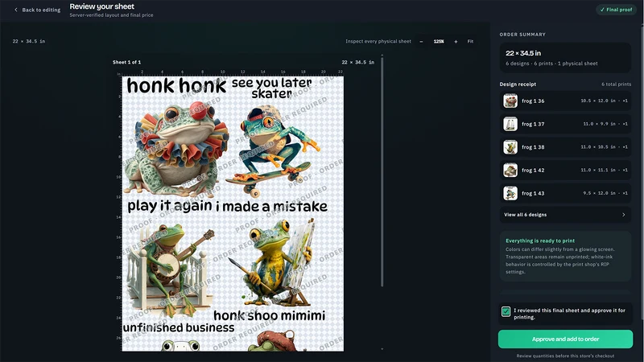
Task: Select the frog 1 43 label
Action: (x=533, y=193)
